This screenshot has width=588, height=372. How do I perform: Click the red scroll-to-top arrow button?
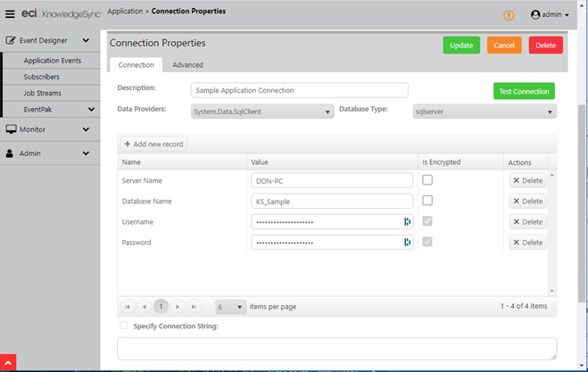(8, 362)
